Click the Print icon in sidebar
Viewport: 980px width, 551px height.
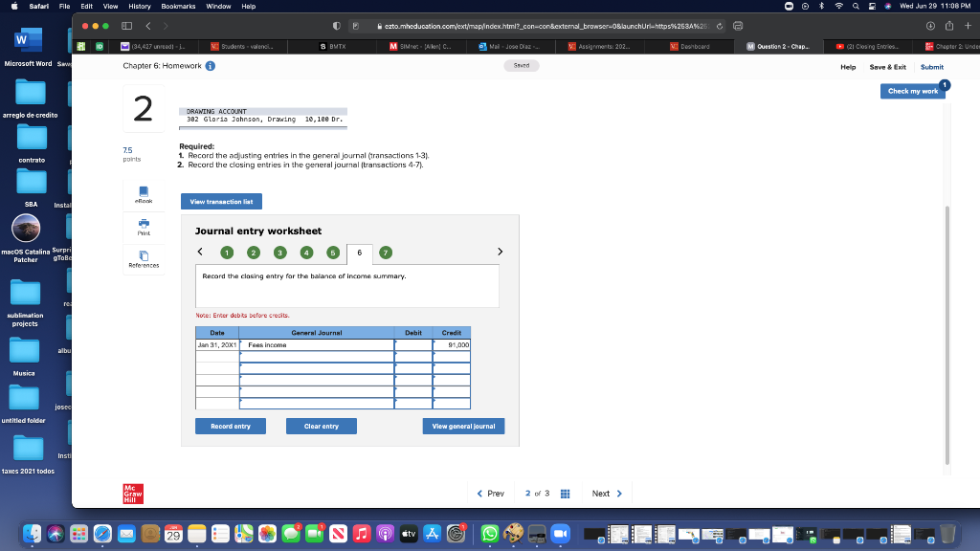144,227
